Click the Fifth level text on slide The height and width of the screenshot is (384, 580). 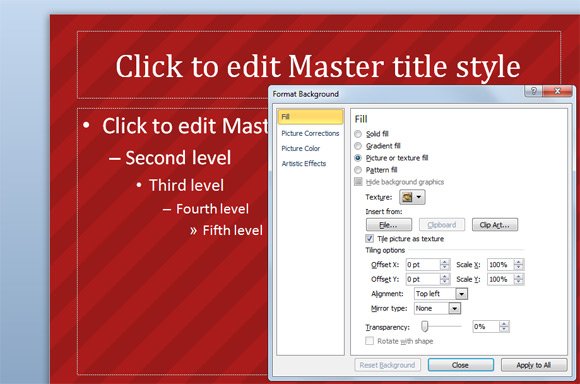tap(233, 230)
